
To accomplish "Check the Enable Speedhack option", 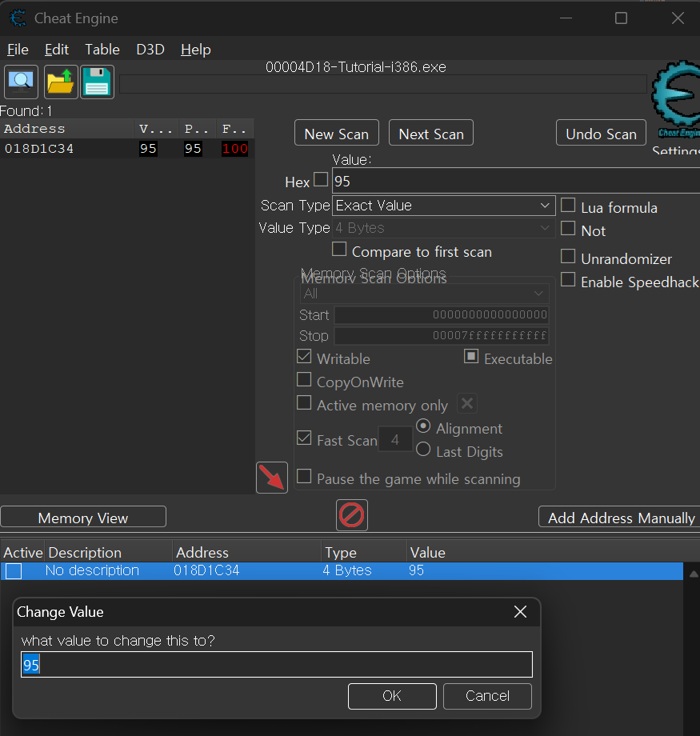I will [568, 280].
